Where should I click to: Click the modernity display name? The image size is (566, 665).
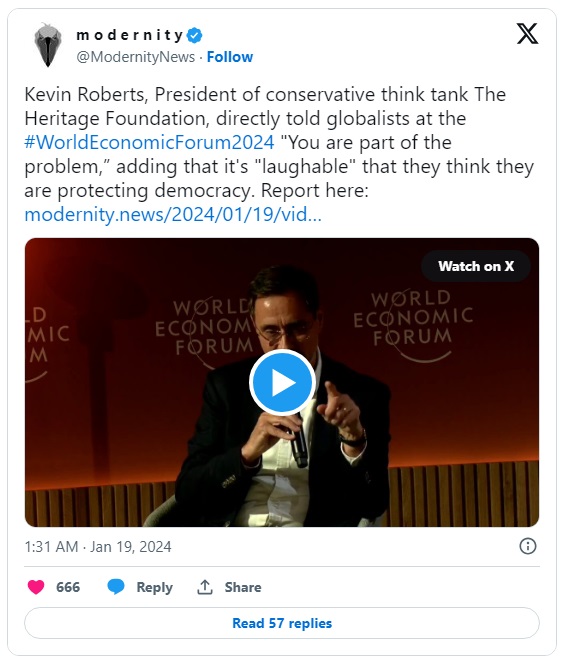(x=130, y=35)
